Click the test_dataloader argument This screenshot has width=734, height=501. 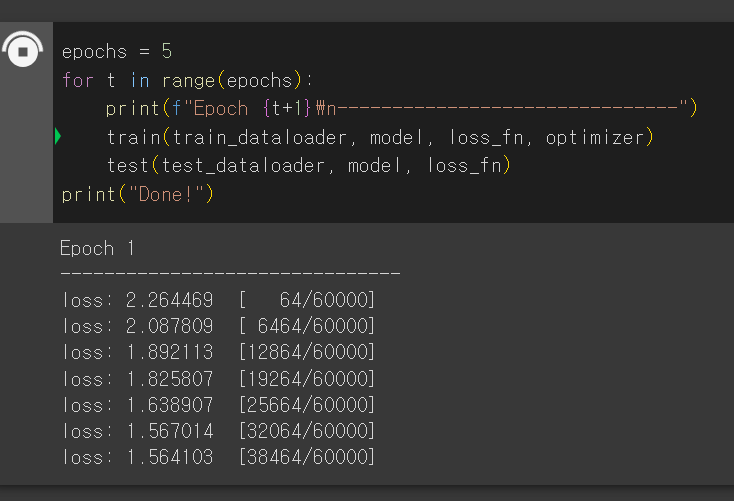[x=243, y=166]
